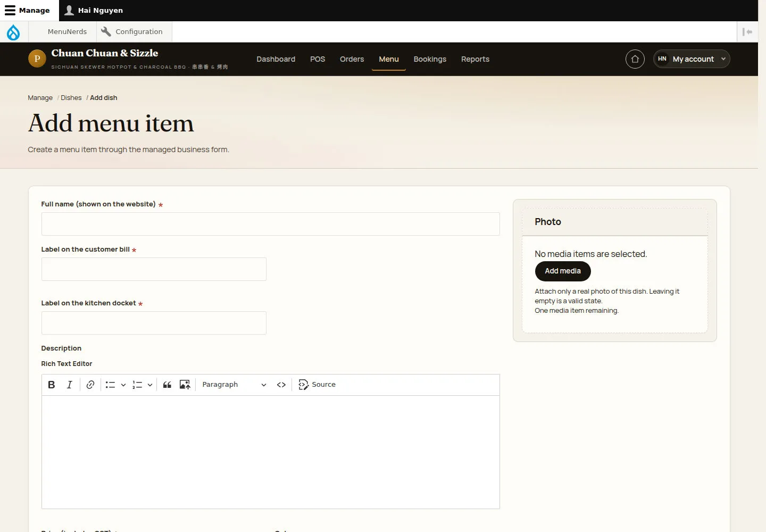Open the Hai Nguyen user menu
Viewport: 766px width, 532px height.
tap(94, 11)
